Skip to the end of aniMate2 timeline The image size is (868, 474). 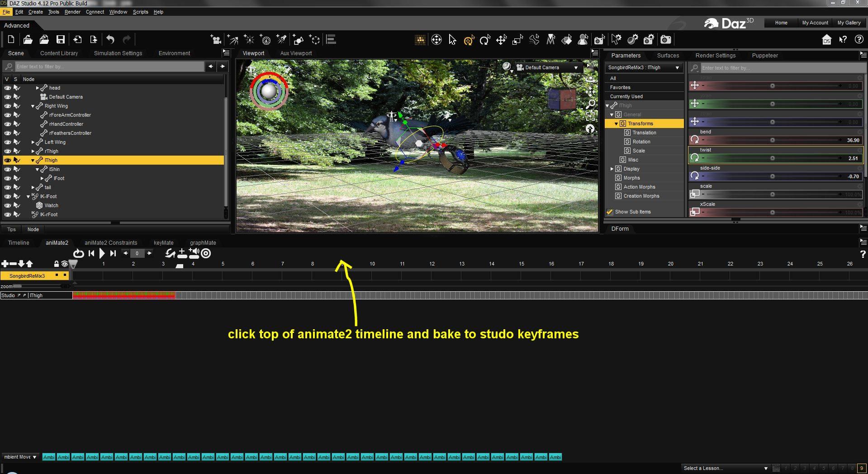point(113,253)
